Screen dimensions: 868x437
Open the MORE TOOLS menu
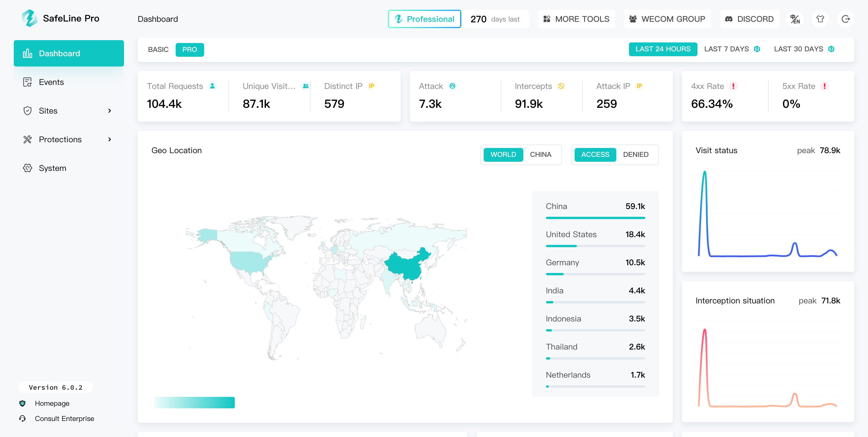coord(576,19)
